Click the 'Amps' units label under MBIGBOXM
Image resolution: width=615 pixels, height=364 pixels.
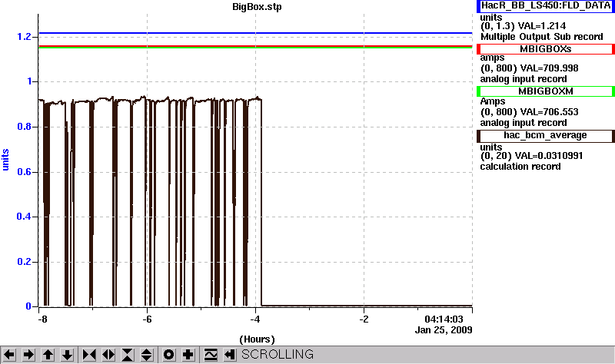click(x=493, y=101)
